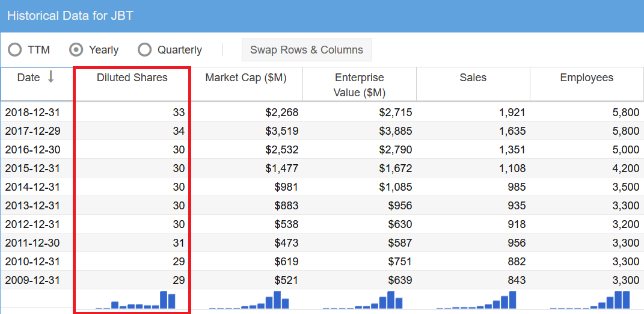Click the Date sort arrow icon
Viewport: 644px width, 314px height.
point(51,77)
